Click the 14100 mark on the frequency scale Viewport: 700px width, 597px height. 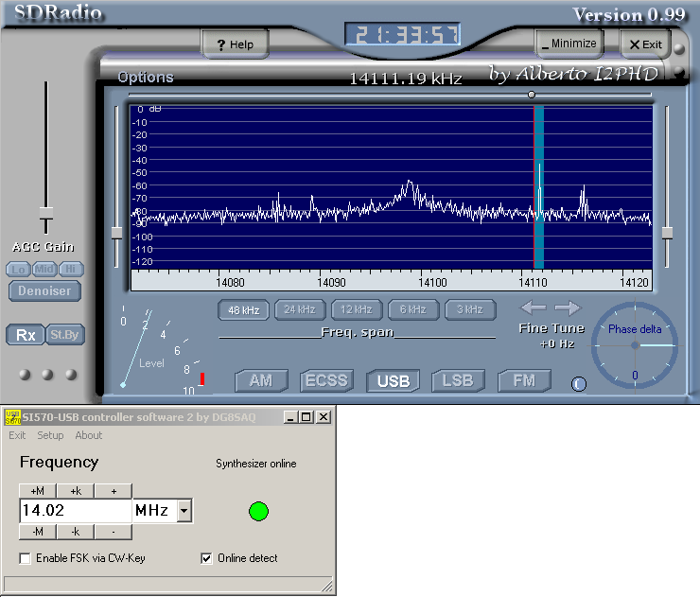[x=432, y=282]
